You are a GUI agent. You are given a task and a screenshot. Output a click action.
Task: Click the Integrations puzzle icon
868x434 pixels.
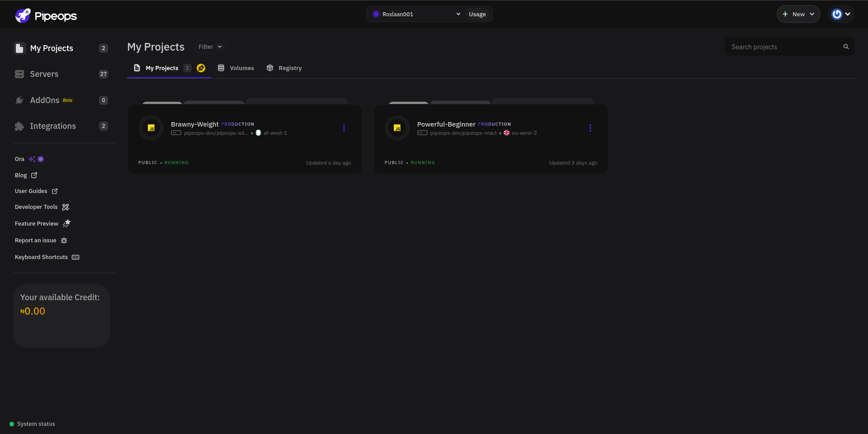click(x=19, y=126)
